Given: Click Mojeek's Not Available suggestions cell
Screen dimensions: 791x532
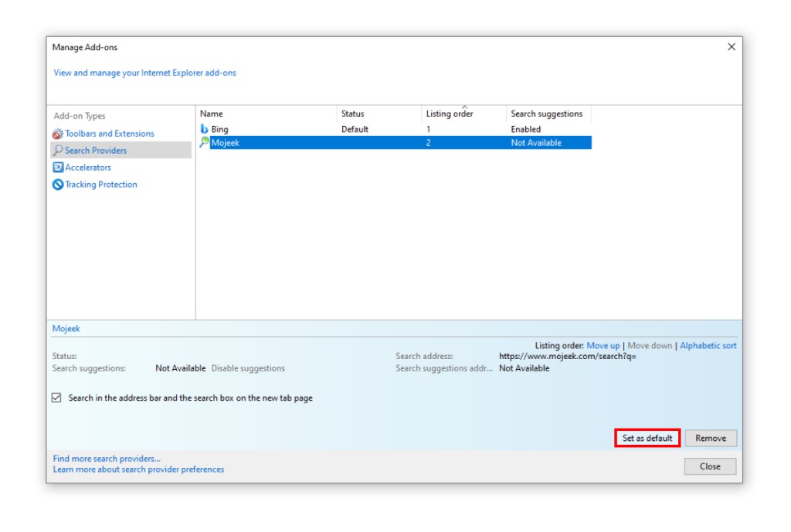Looking at the screenshot, I should pos(536,143).
